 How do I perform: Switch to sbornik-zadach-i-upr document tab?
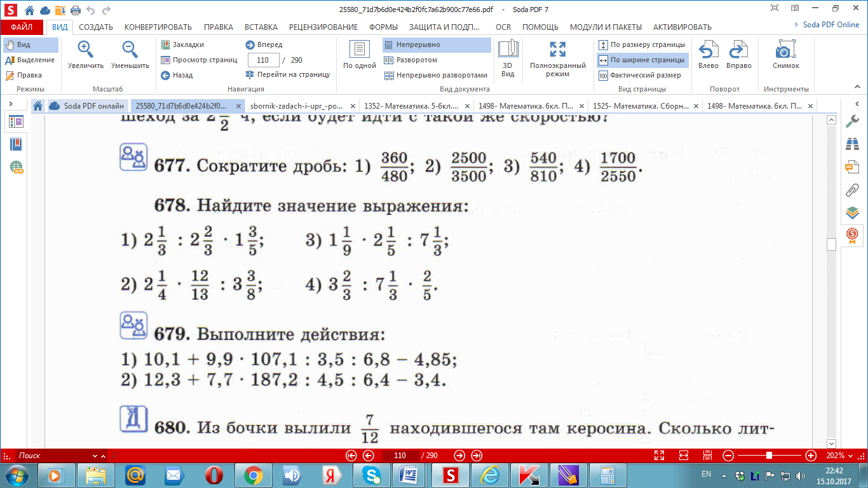point(297,106)
